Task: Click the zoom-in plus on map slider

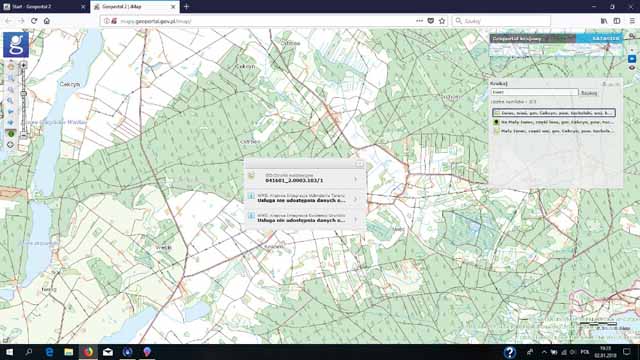Action: pyautogui.click(x=23, y=65)
